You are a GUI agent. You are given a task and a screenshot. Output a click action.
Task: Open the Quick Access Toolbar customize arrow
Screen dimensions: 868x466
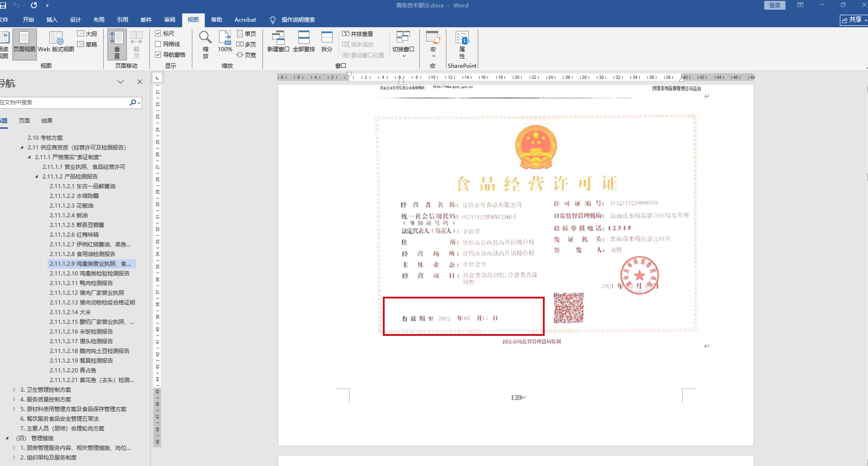(x=47, y=6)
